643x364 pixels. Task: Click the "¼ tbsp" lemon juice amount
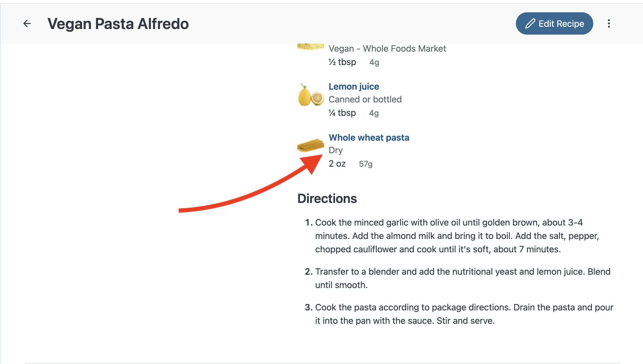[342, 113]
